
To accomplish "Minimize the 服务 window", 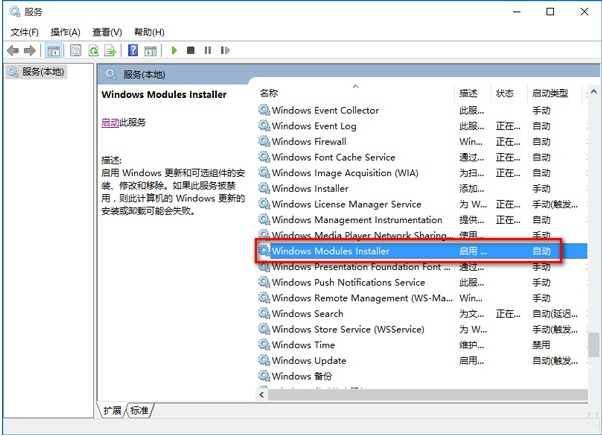I will pyautogui.click(x=517, y=12).
